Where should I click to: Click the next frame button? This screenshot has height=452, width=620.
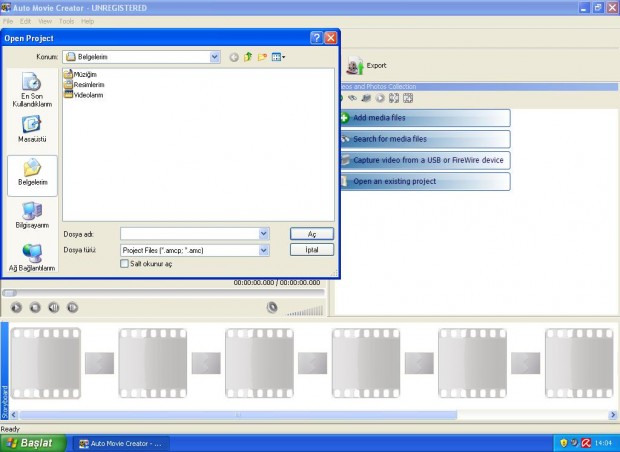[x=72, y=307]
